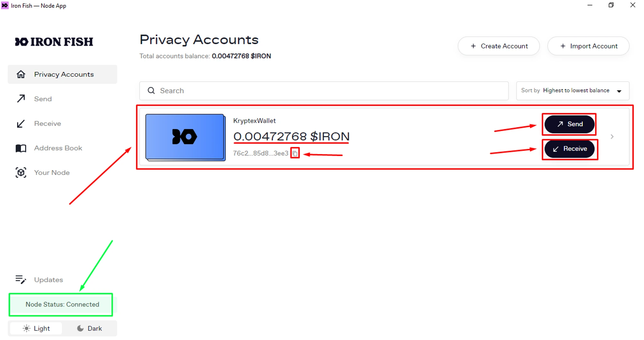644x340 pixels.
Task: Click the Address Book open-book icon
Action: (21, 148)
